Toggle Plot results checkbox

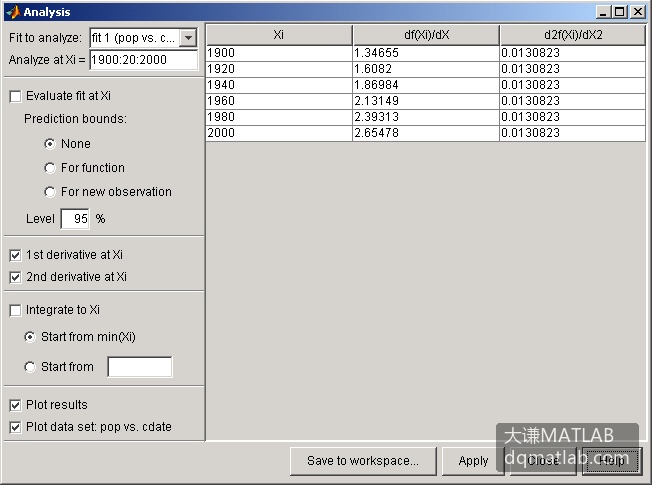[x=15, y=405]
